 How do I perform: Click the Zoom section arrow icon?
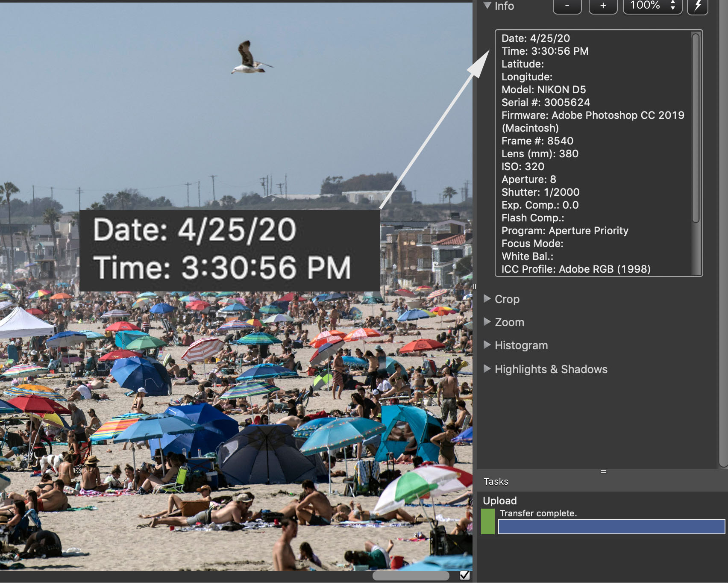coord(487,322)
